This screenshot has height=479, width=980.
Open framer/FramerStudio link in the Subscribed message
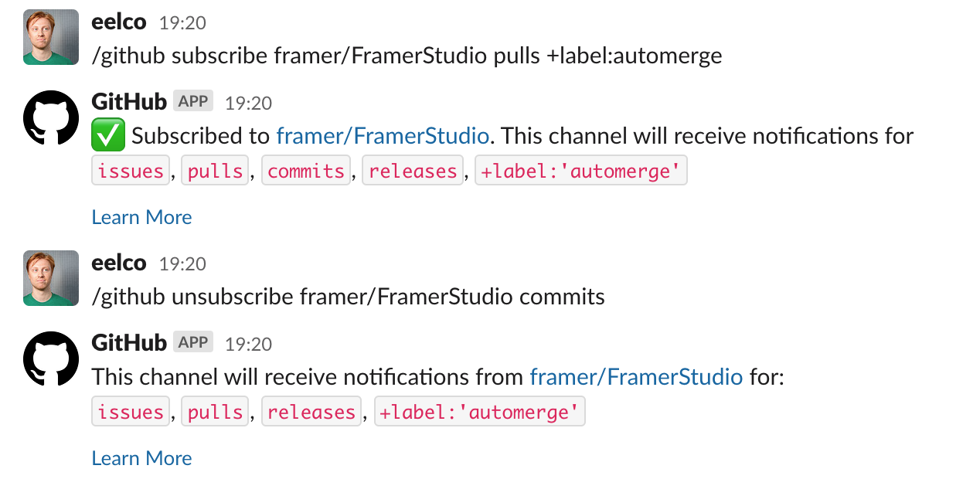(x=383, y=137)
